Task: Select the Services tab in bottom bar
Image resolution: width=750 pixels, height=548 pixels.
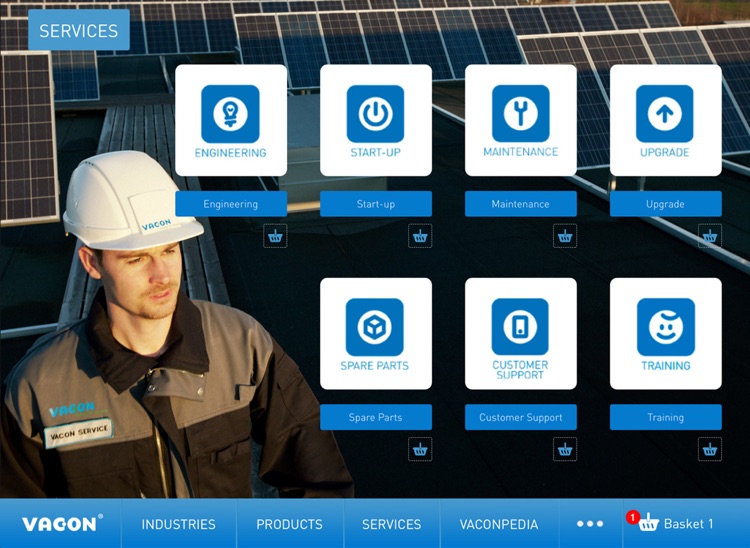Action: (x=392, y=524)
